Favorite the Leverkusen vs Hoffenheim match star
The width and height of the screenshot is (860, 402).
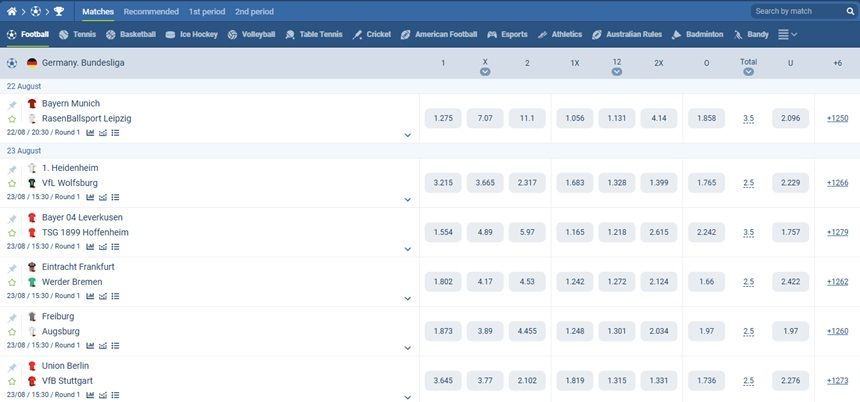click(12, 233)
